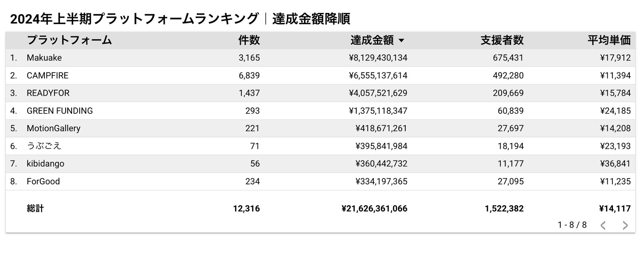Click the sort arrow beside 達成金額

pos(401,41)
